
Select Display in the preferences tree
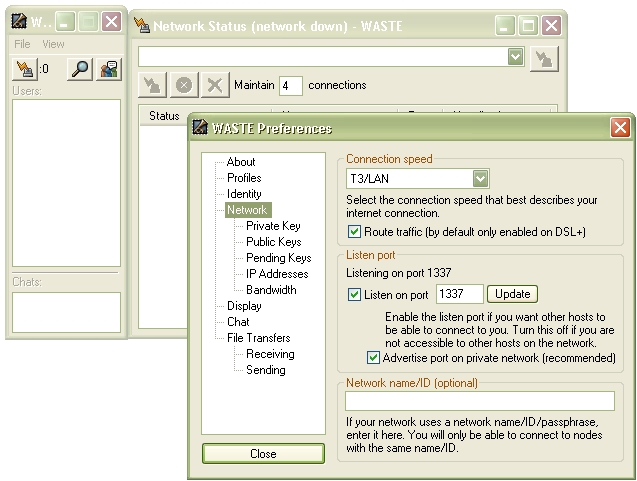[244, 306]
